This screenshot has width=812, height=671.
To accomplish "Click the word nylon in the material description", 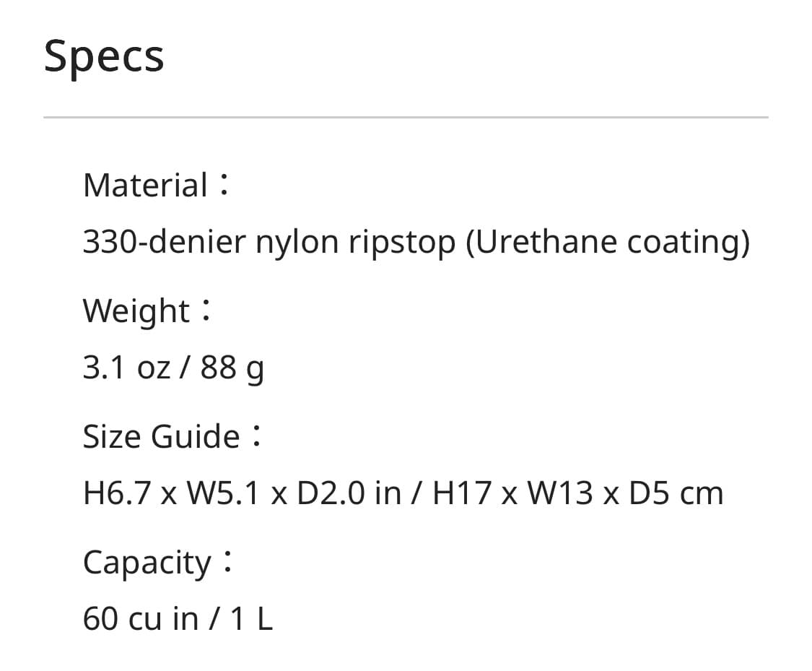I will coord(297,243).
